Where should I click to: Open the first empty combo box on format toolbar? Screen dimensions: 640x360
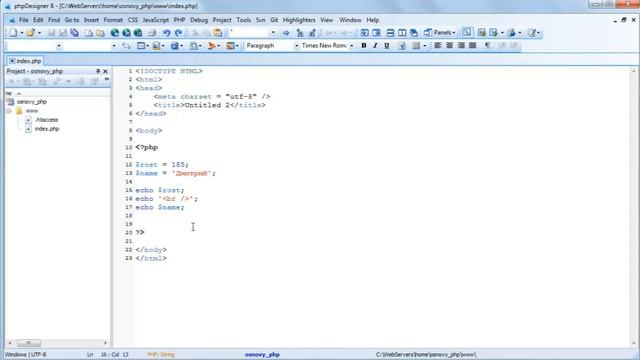pos(59,46)
